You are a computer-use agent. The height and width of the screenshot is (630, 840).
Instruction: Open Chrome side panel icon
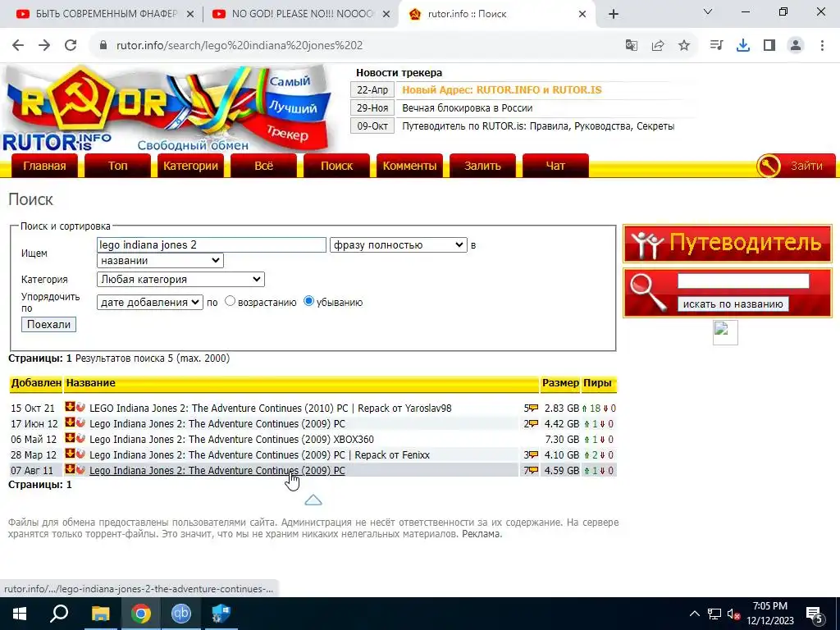[x=769, y=46]
